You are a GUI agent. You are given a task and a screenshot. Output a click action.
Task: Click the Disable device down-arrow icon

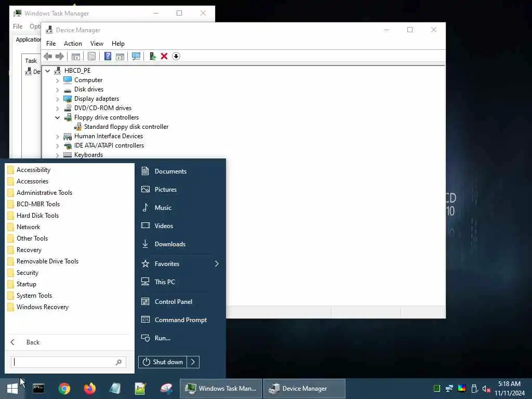(176, 56)
